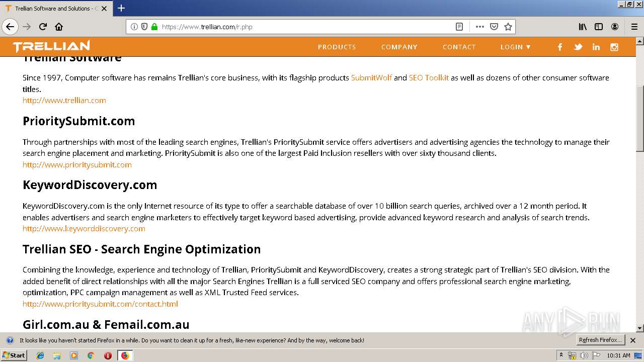Show sidebars icon

coord(599,27)
